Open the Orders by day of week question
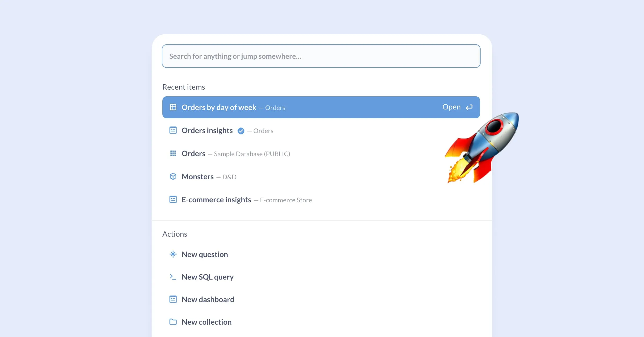This screenshot has width=644, height=337. click(x=219, y=107)
